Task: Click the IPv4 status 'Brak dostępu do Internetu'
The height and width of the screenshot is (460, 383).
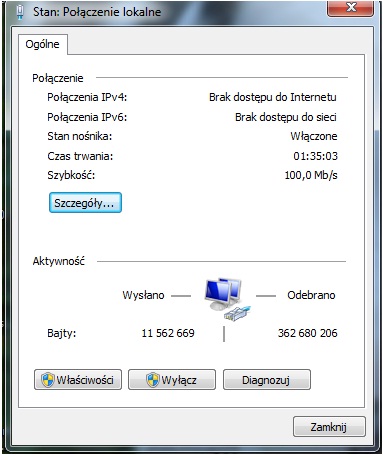Action: 273,97
